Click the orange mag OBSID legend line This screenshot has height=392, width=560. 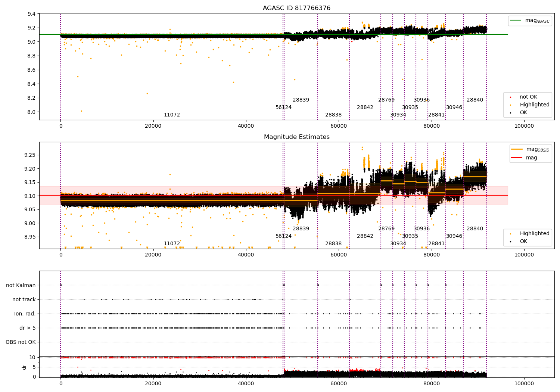517,149
